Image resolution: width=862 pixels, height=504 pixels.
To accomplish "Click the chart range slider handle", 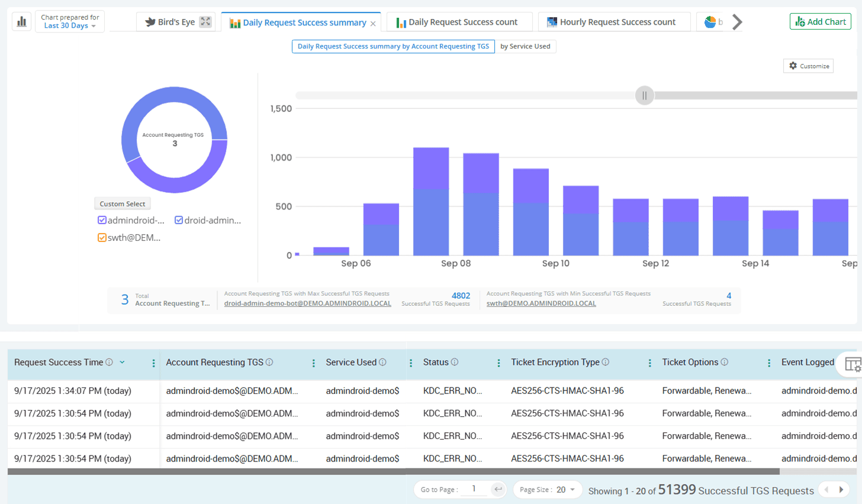I will tap(644, 95).
